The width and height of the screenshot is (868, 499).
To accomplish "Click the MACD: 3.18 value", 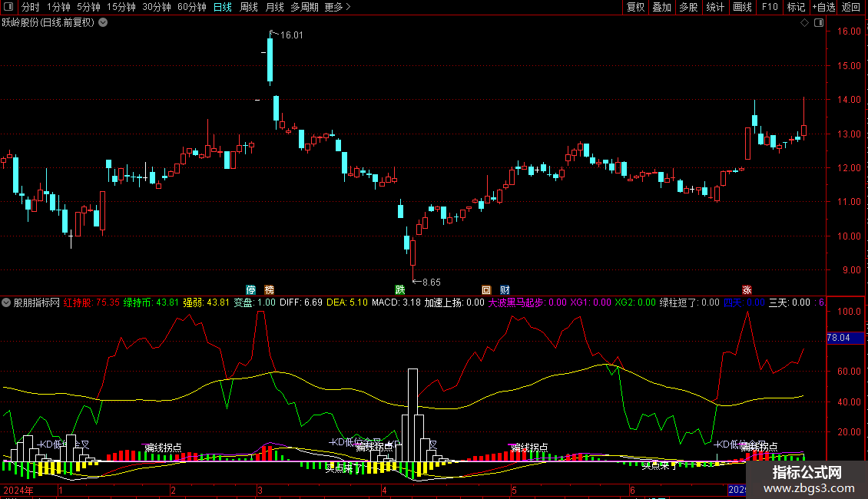I will [x=396, y=302].
